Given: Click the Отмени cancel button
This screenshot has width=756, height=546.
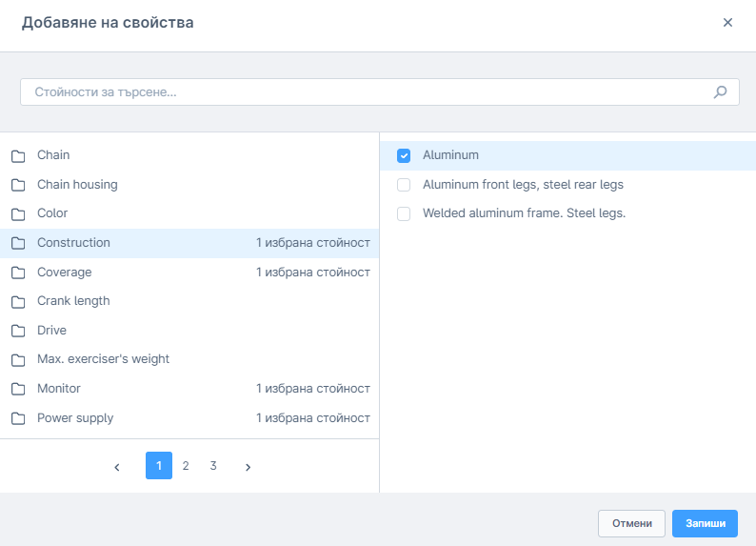Looking at the screenshot, I should pos(631,523).
